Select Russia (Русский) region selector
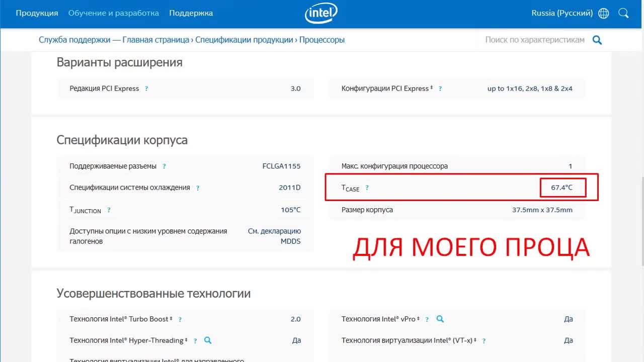The height and width of the screenshot is (362, 644). point(562,13)
